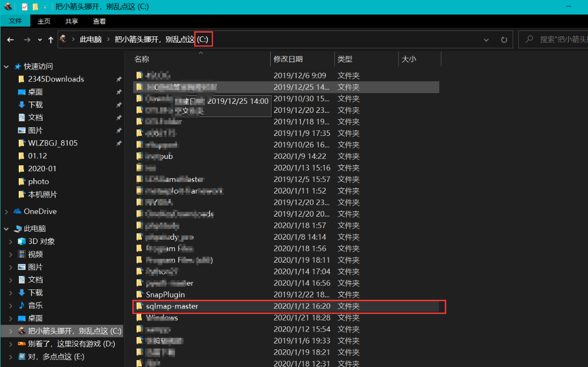Expand the 3D 对象 node
Screen dimensions: 588x367
click(11, 242)
